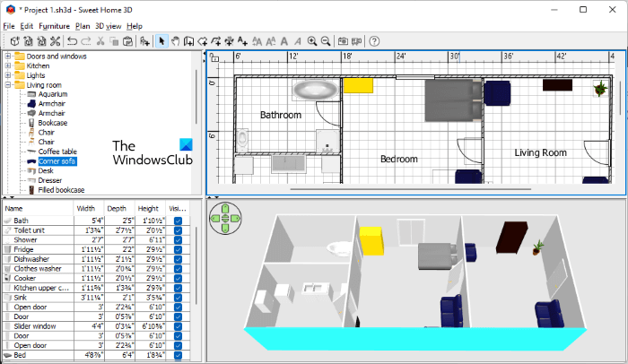
Task: Click the Create photo camera icon
Action: [x=343, y=41]
